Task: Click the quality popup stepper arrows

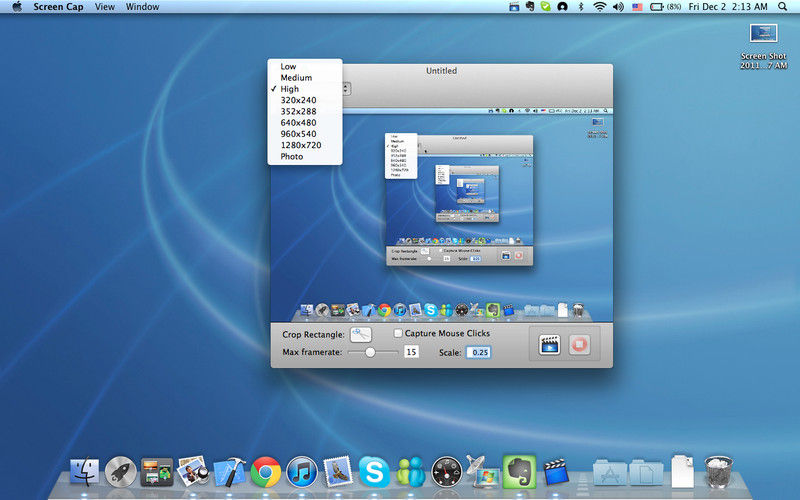Action: point(346,88)
